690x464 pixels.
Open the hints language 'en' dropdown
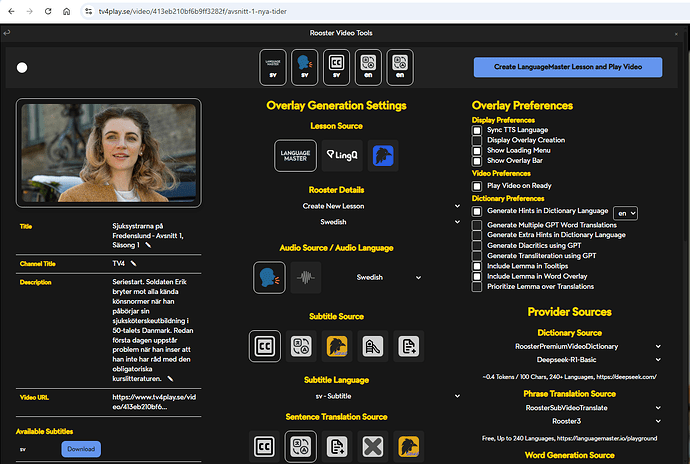coord(625,213)
